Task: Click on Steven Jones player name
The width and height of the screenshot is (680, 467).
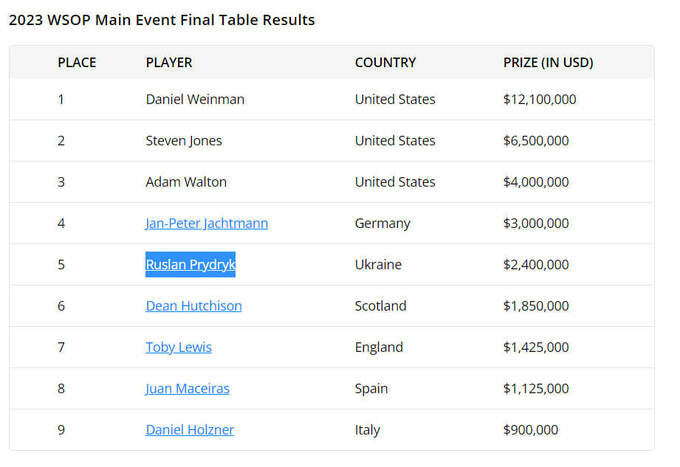Action: (x=183, y=140)
